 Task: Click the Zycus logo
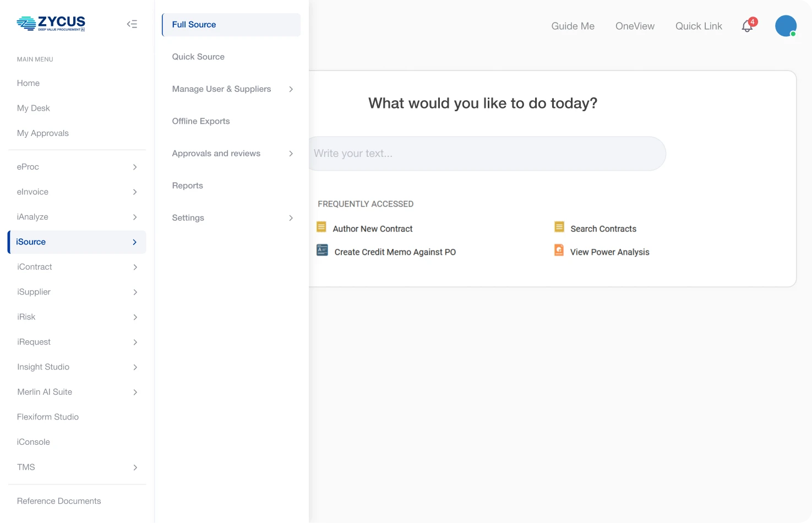[51, 23]
